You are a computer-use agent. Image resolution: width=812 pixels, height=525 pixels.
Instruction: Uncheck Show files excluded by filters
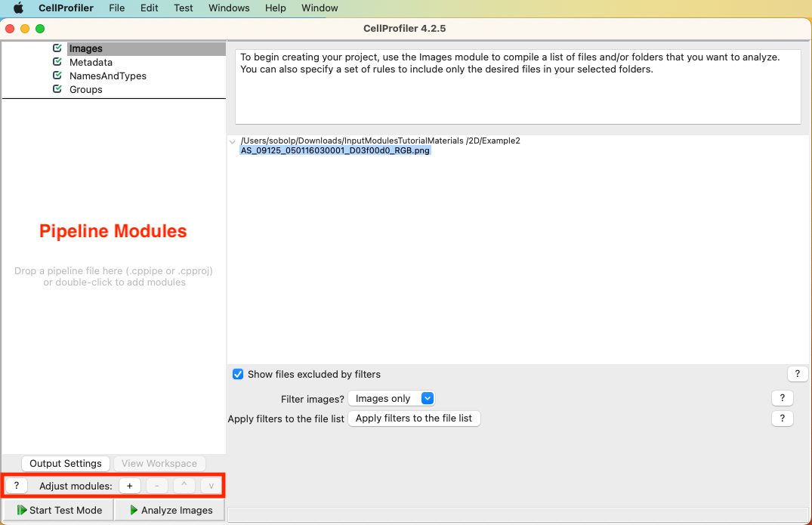238,374
